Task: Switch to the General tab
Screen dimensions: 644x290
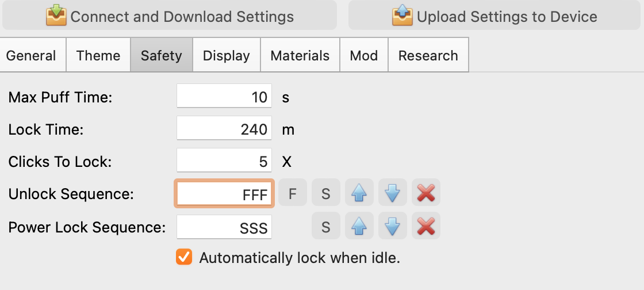Action: [31, 56]
